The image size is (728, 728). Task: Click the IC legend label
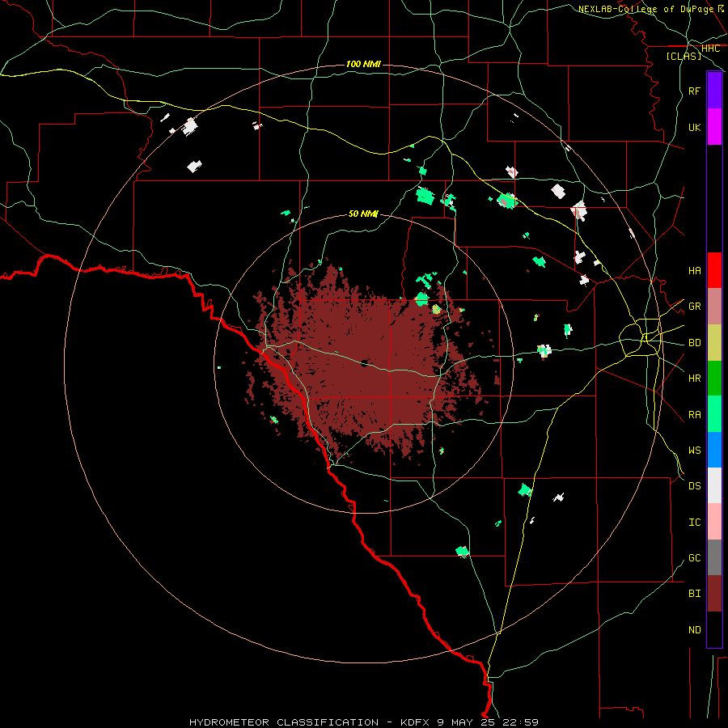694,523
